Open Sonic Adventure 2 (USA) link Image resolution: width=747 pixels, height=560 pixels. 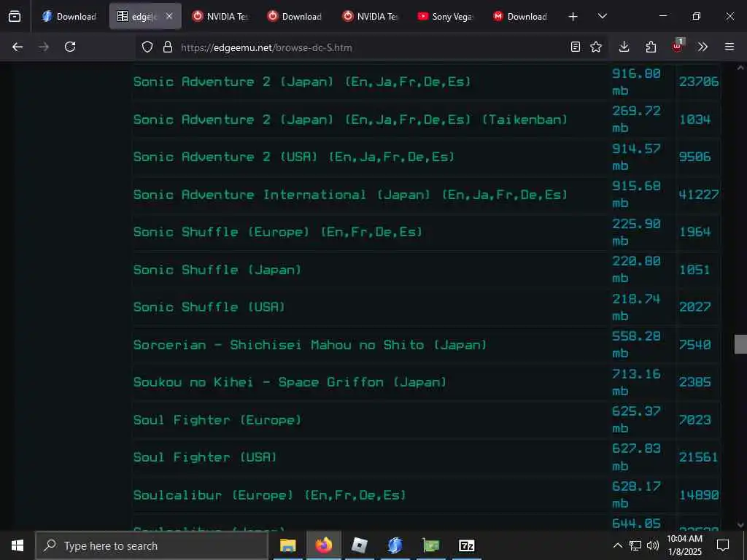point(294,157)
